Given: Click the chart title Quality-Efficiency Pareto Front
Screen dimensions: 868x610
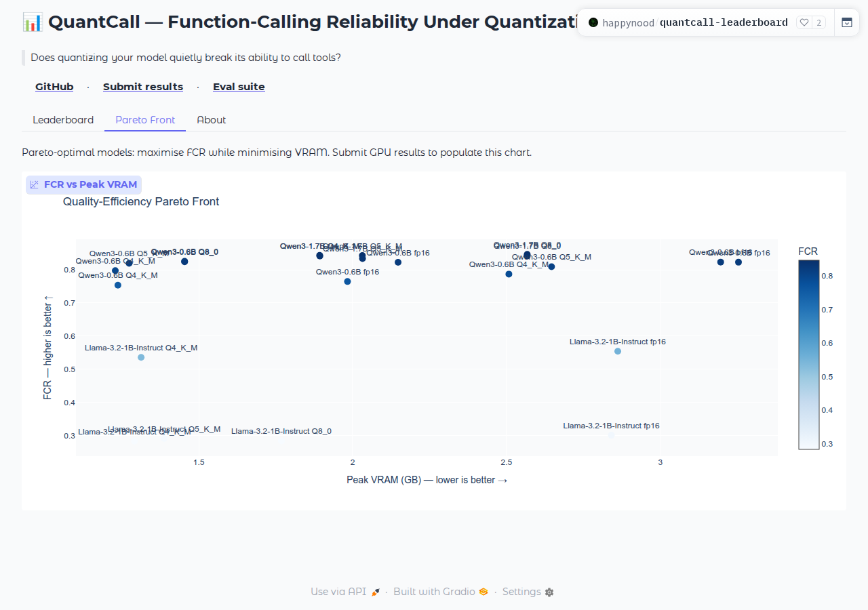Looking at the screenshot, I should point(141,201).
